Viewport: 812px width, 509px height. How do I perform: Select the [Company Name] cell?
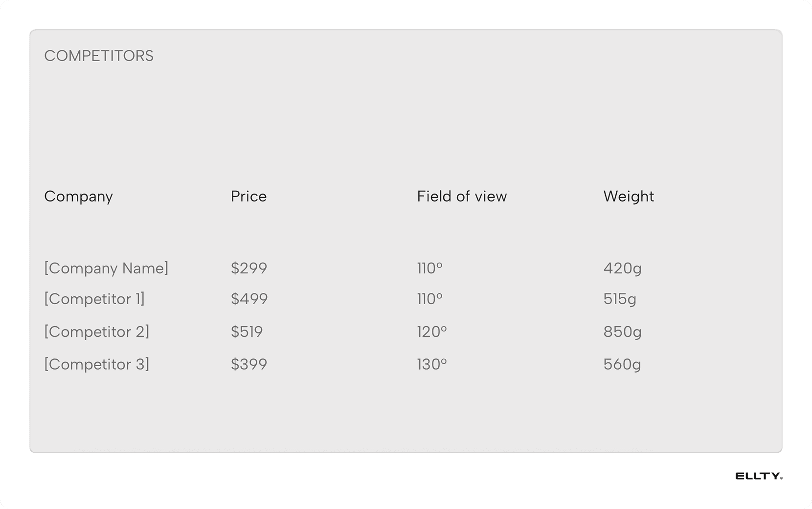coord(106,268)
